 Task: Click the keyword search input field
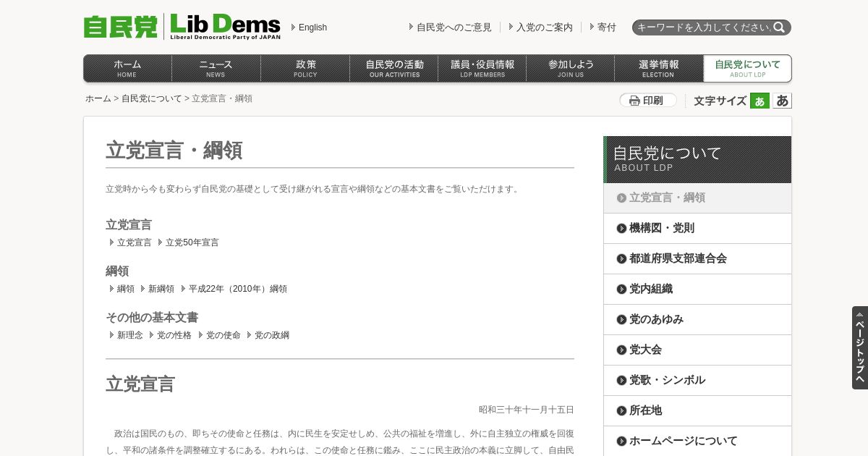pyautogui.click(x=702, y=28)
